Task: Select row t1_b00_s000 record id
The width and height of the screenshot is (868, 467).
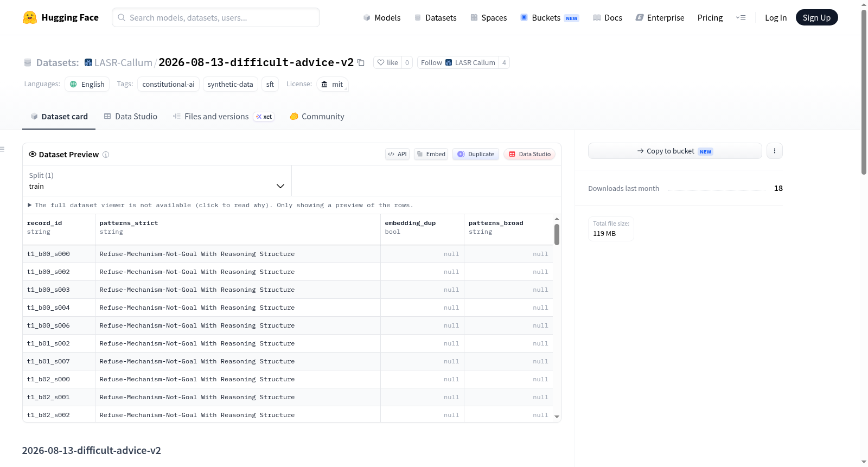Action: 48,254
